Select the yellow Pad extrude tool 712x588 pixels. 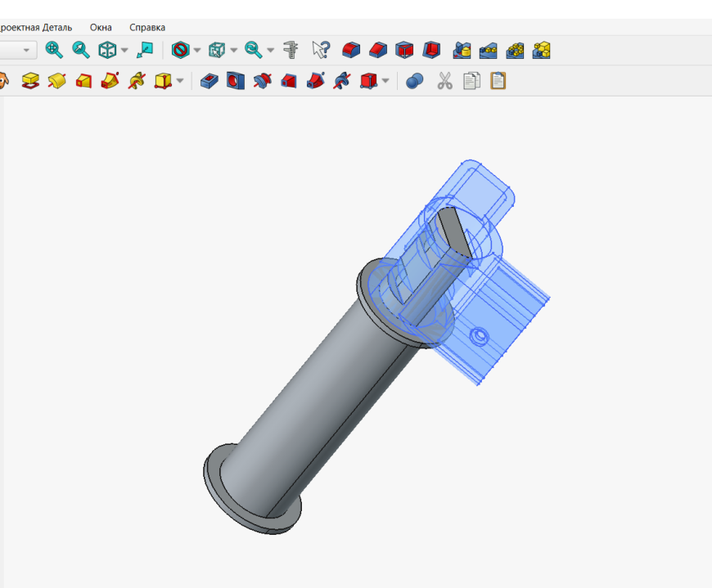(30, 81)
